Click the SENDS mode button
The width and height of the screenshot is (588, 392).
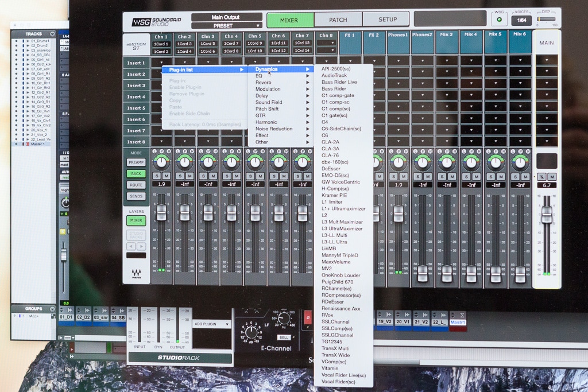(x=136, y=196)
